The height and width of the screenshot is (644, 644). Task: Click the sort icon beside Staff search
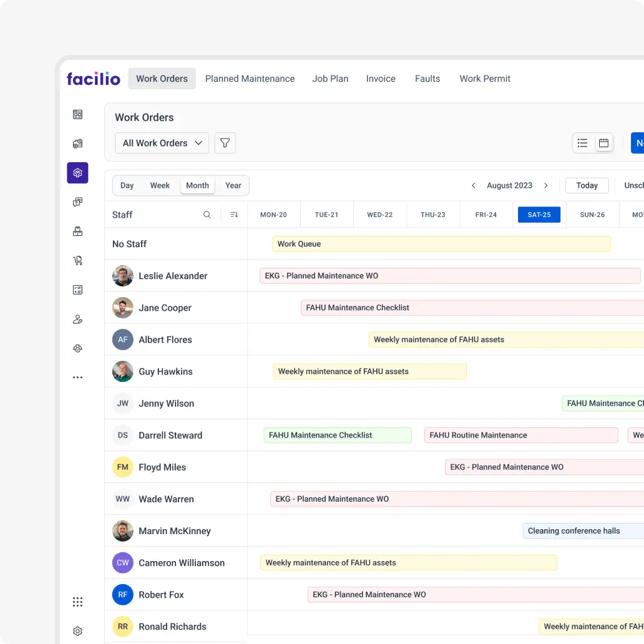(233, 214)
